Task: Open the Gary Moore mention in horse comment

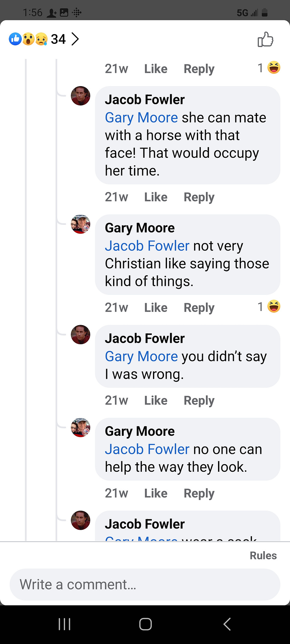Action: click(141, 118)
